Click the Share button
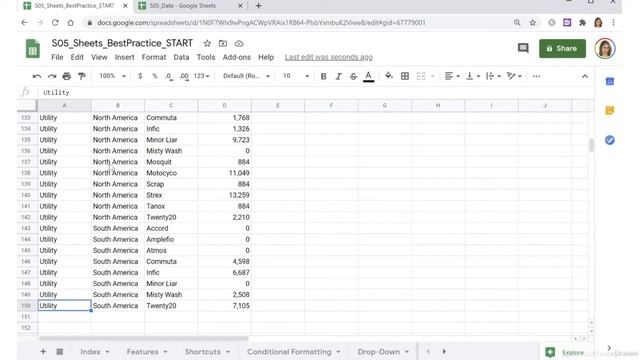Screen dimensions: 640x360 [x=562, y=48]
